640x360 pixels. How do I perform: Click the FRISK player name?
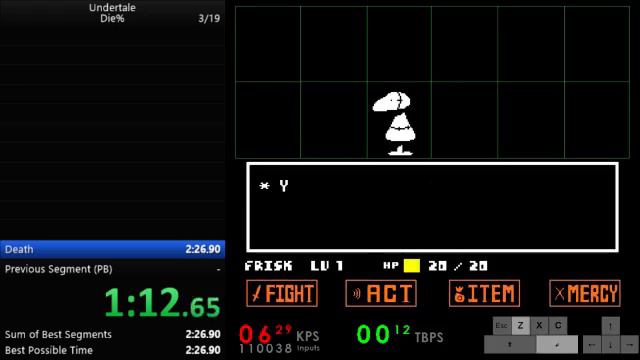(x=268, y=266)
